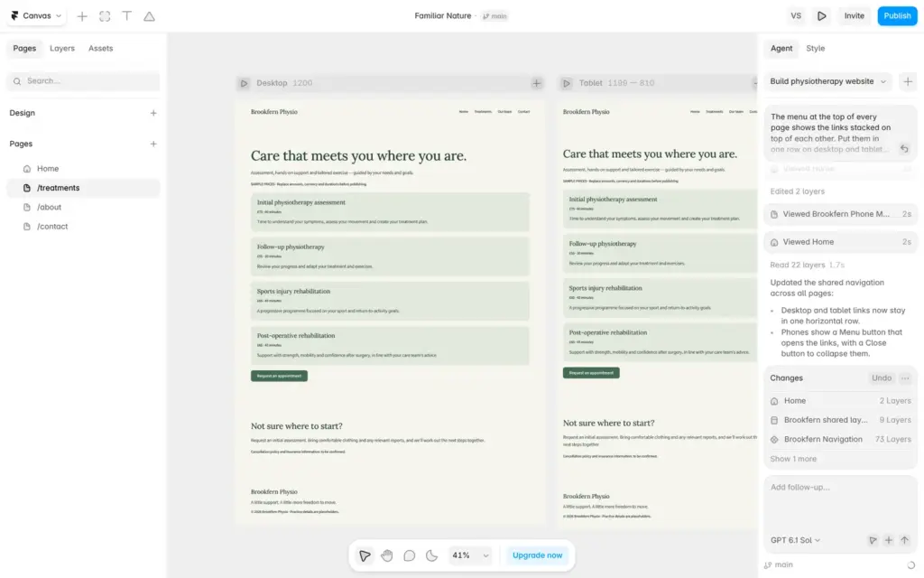This screenshot has width=924, height=578.
Task: Click the main branch label at the bottom right
Action: 779,565
